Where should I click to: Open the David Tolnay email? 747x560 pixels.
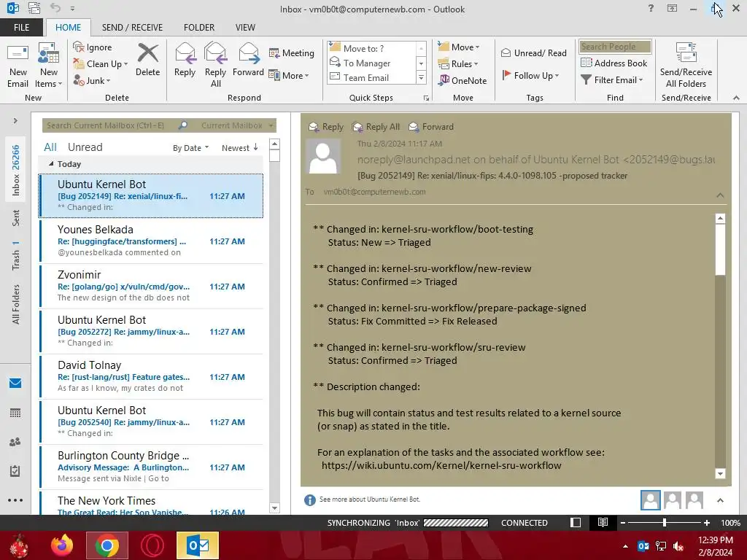151,377
